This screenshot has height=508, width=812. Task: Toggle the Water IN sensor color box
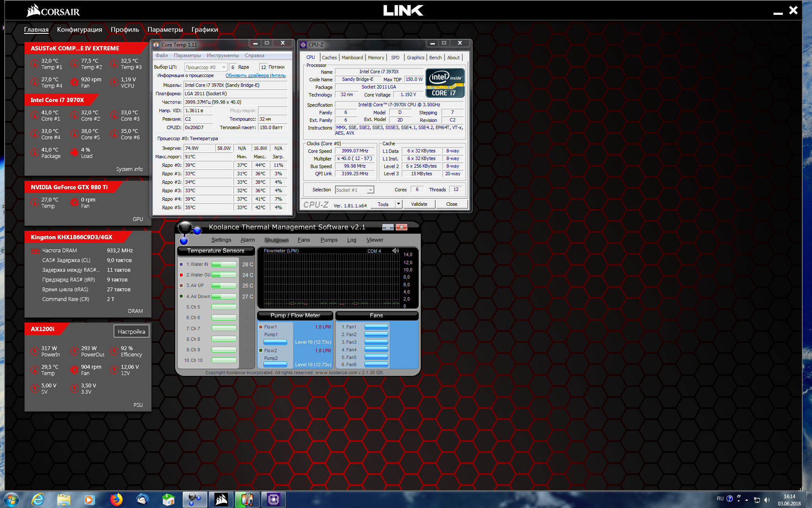181,264
